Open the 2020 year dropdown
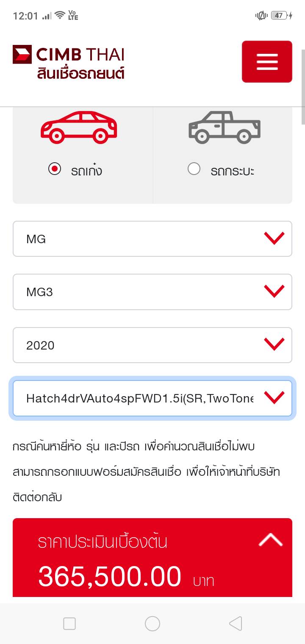Screen dimensions: 305x644 tap(152, 345)
